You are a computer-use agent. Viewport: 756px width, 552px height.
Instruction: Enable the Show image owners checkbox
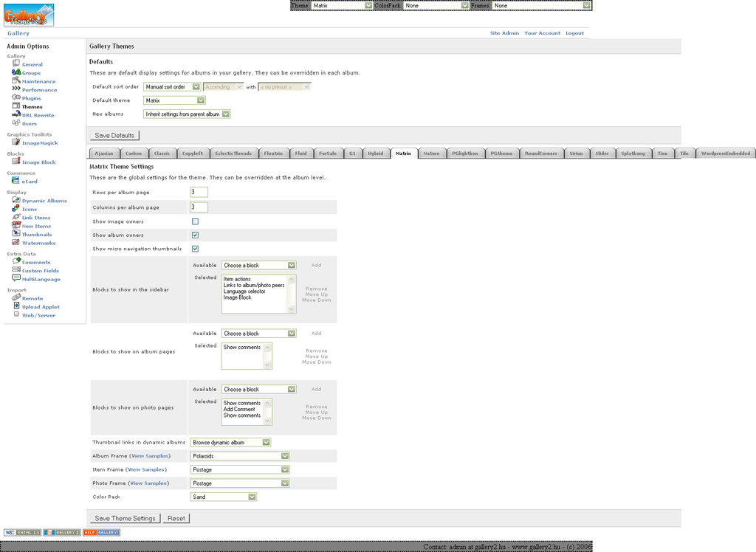coord(195,221)
